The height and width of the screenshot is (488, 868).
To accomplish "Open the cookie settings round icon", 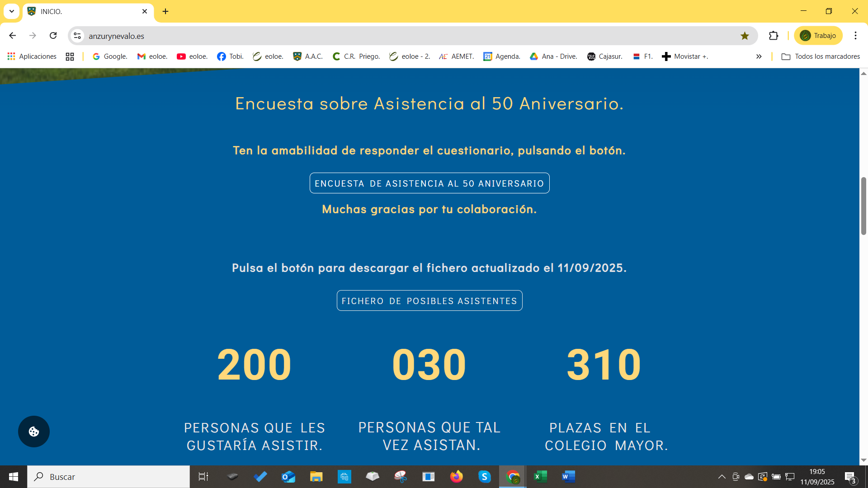I will point(34,432).
